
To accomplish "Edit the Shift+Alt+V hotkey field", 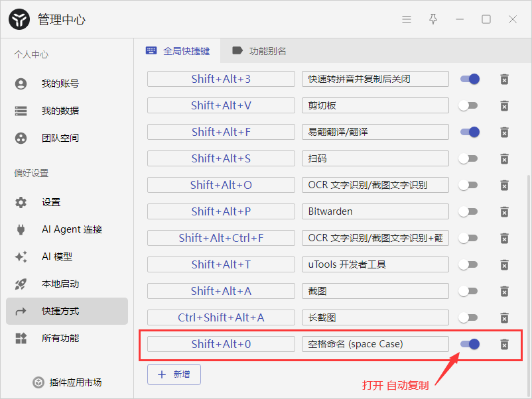I will pos(221,105).
